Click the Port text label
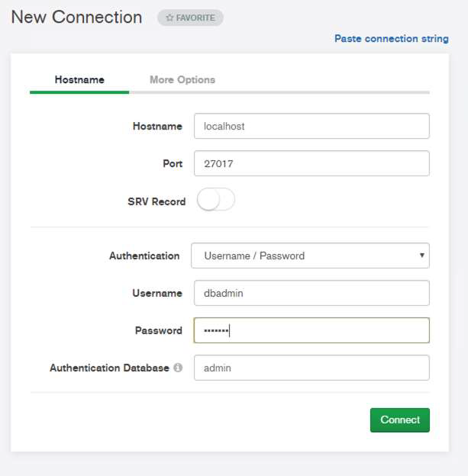The width and height of the screenshot is (468, 476). [x=173, y=163]
